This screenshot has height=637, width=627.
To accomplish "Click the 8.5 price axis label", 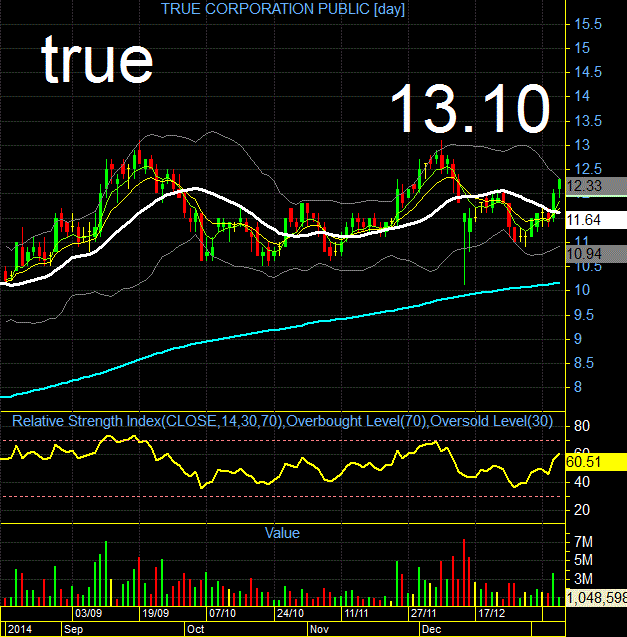I will [584, 363].
